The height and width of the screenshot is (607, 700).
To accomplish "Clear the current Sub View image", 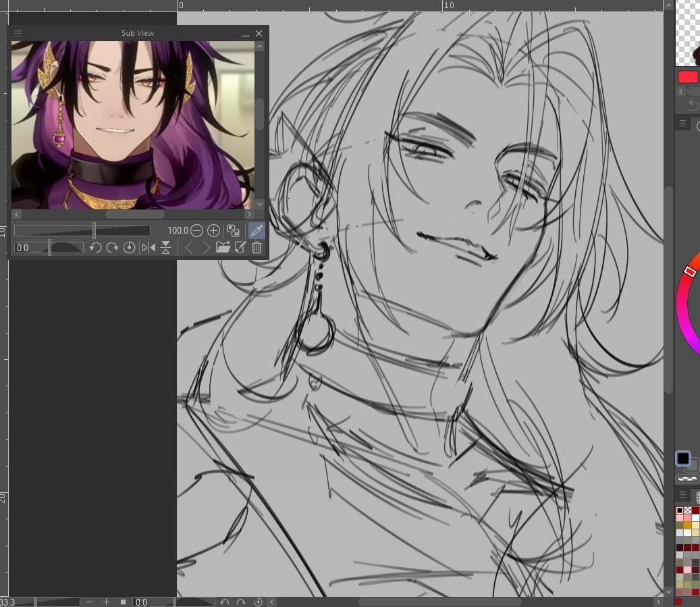I will 257,247.
